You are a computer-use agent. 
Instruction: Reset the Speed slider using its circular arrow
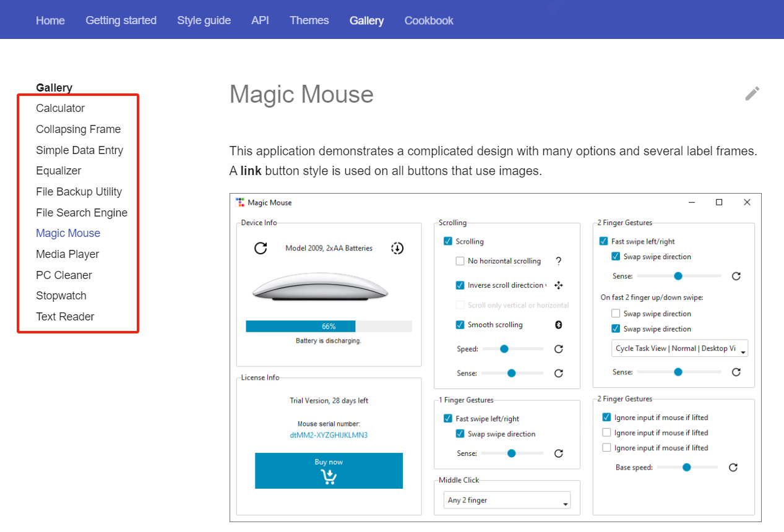point(559,349)
